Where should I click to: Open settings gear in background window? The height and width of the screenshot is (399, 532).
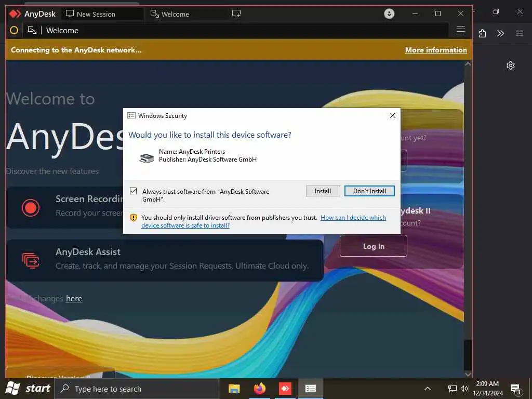(x=511, y=65)
